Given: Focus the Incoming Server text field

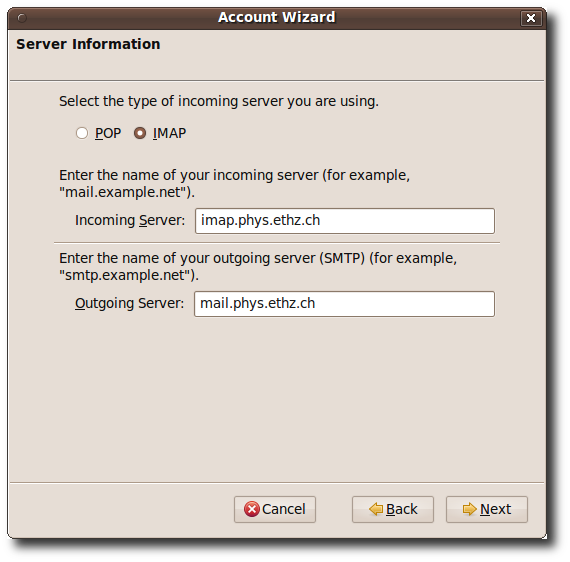Looking at the screenshot, I should pyautogui.click(x=345, y=221).
